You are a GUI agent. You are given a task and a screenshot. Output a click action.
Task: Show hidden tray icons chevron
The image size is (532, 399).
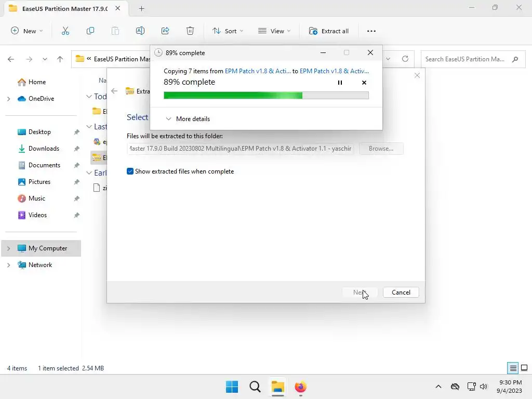[x=438, y=387]
